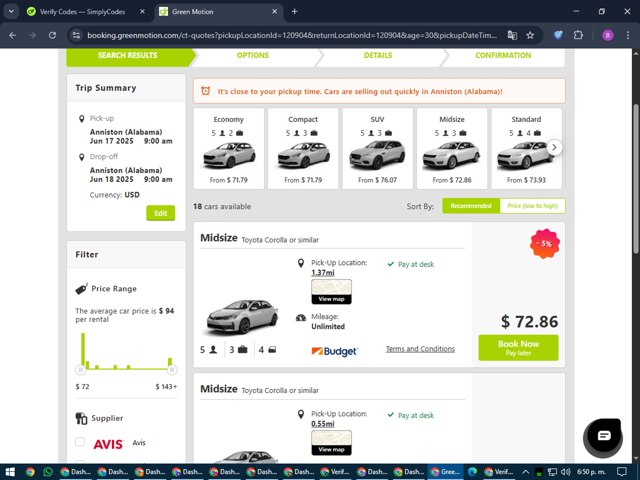The image size is (640, 480).
Task: Open the volume control in system tray
Action: tap(565, 472)
